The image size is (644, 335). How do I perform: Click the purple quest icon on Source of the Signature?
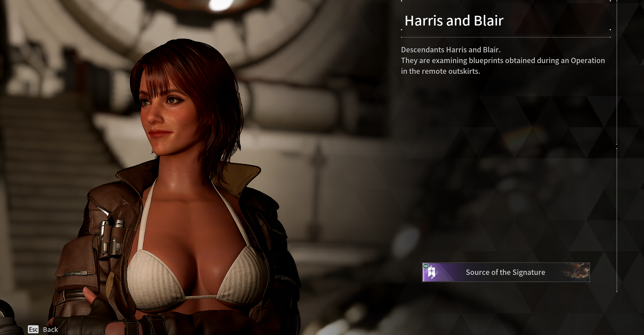(432, 273)
